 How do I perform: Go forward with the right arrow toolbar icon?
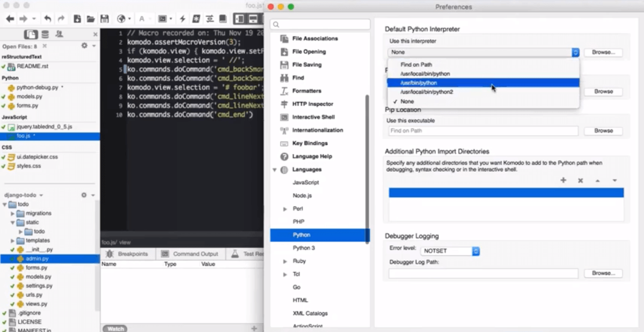[23, 19]
